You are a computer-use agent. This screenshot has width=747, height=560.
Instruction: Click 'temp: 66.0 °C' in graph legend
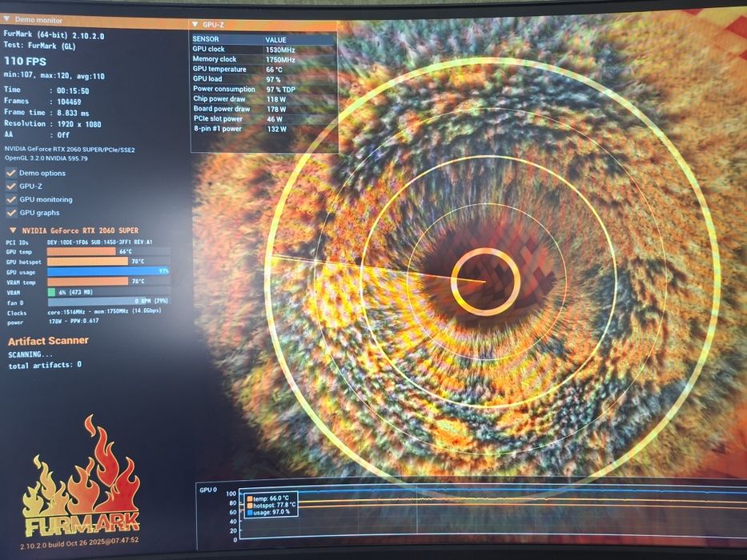tap(271, 498)
